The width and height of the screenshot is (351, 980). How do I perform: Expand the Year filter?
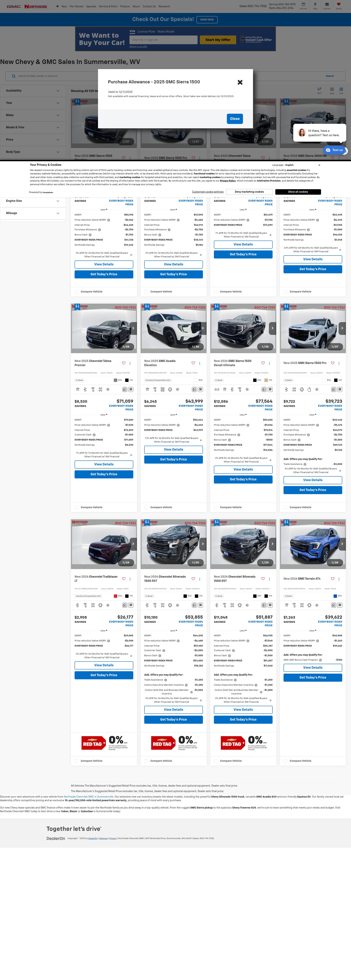[33, 103]
